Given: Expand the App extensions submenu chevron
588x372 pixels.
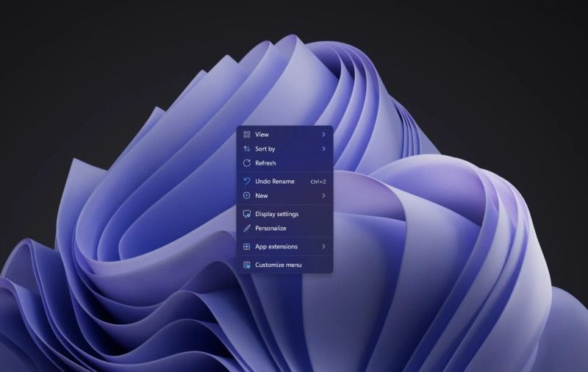Looking at the screenshot, I should tap(323, 246).
